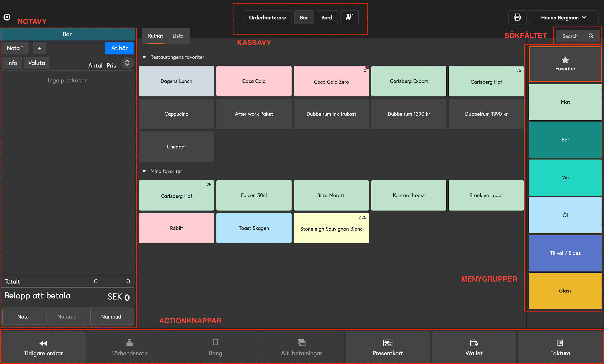Screen dimensions: 604x364
Task: Collapse the Mina favoriter section
Action: [144, 171]
